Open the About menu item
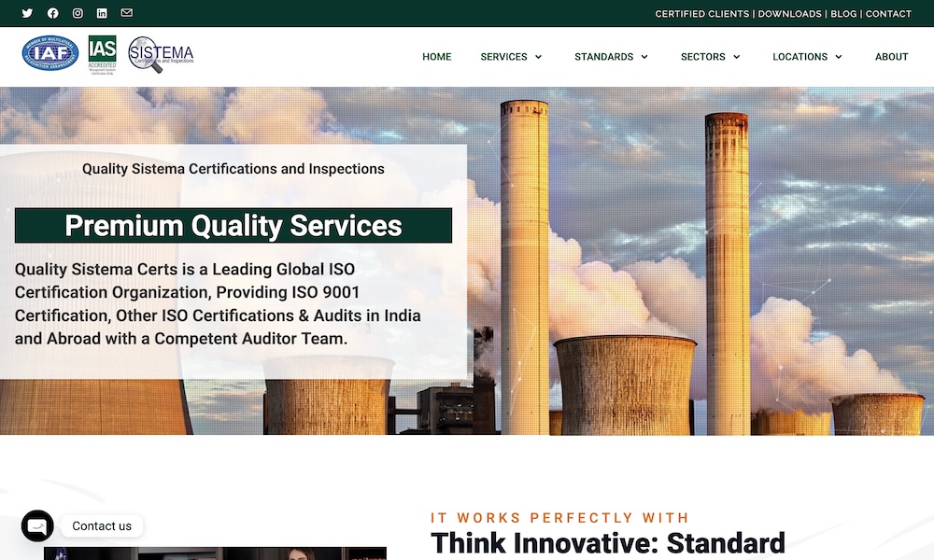 click(x=891, y=57)
